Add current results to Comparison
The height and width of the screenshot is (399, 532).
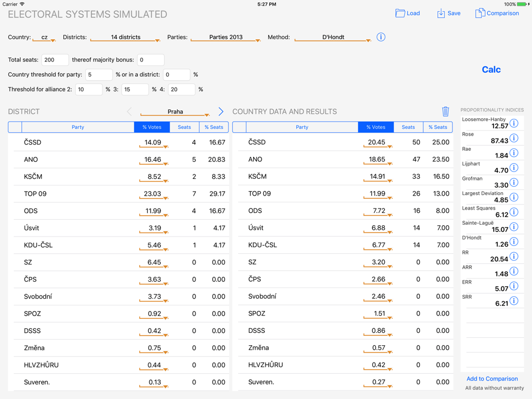pyautogui.click(x=492, y=378)
